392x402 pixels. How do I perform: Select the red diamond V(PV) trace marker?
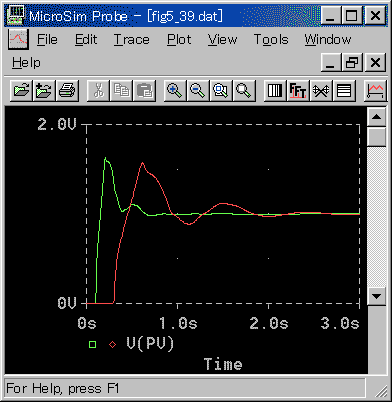[x=113, y=344]
